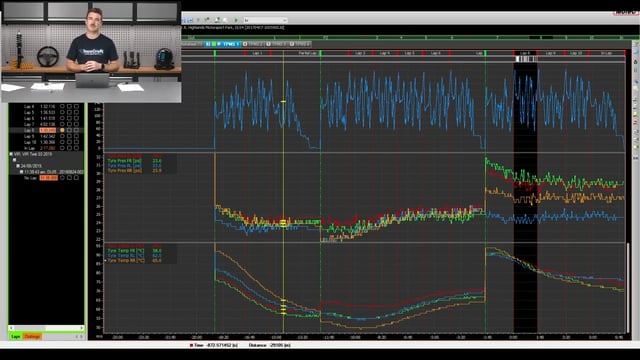
Task: Select In Lap segment in the lap bar
Action: (607, 53)
